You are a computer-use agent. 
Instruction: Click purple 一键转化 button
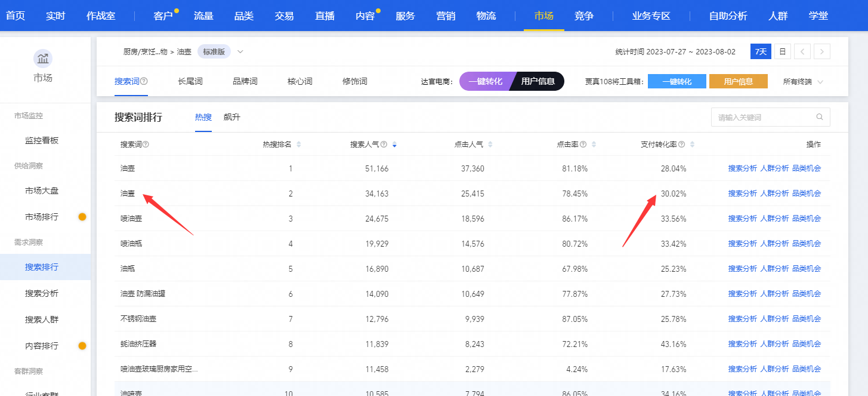(484, 82)
